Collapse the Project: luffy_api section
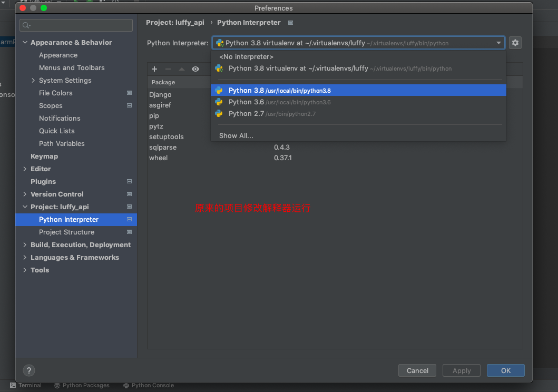558x392 pixels. tap(25, 207)
